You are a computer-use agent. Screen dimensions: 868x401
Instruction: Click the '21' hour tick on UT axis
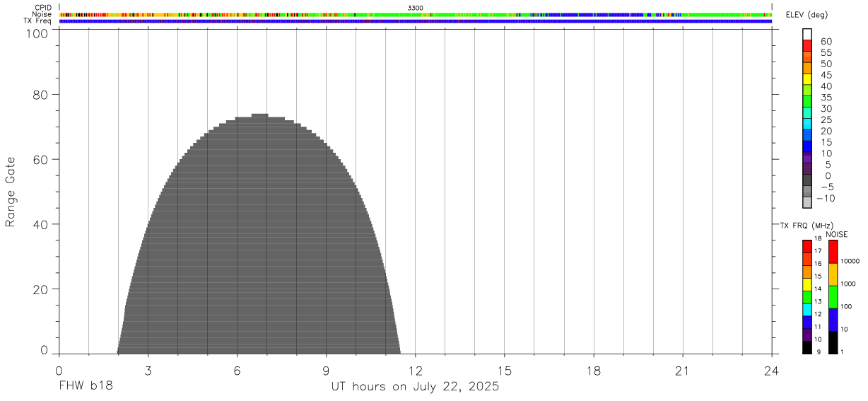(683, 371)
